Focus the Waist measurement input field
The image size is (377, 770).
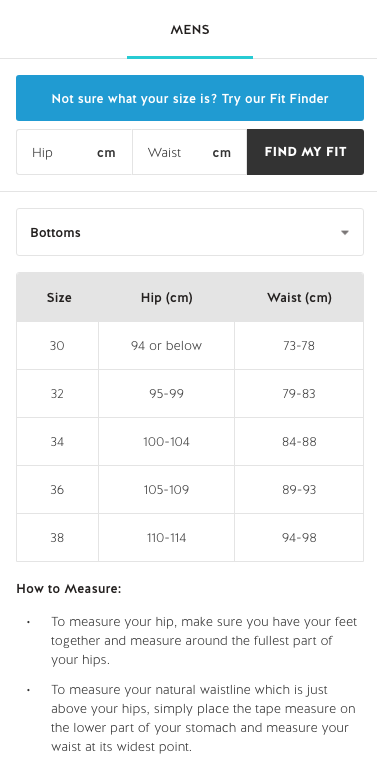click(190, 152)
